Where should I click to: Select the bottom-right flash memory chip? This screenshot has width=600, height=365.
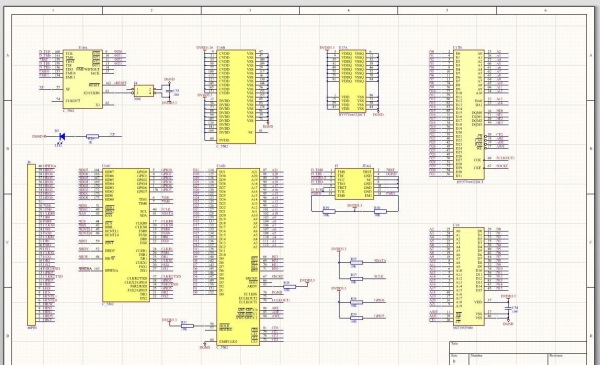(469, 276)
